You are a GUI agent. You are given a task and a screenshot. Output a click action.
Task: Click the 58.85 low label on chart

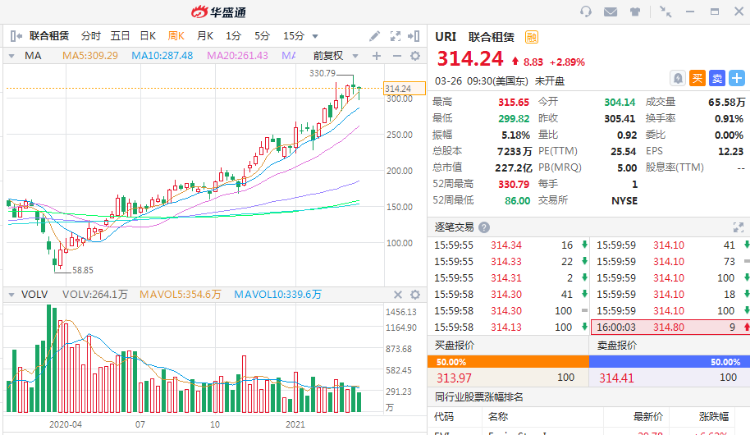point(83,270)
